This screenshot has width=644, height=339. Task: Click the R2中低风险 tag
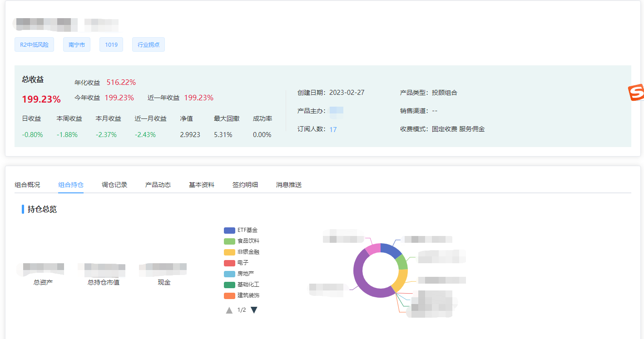coord(34,44)
